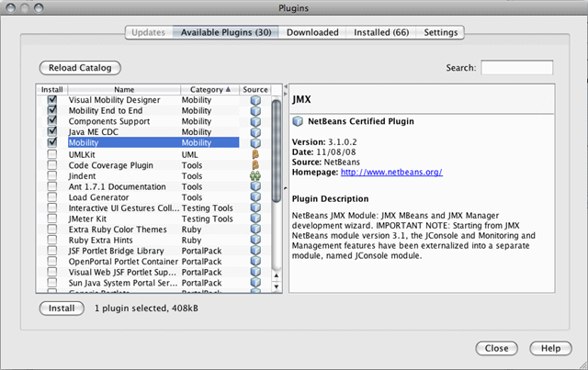Uncheck Mobility End to End install checkbox
Viewport: 588px width, 370px height.
pos(52,110)
